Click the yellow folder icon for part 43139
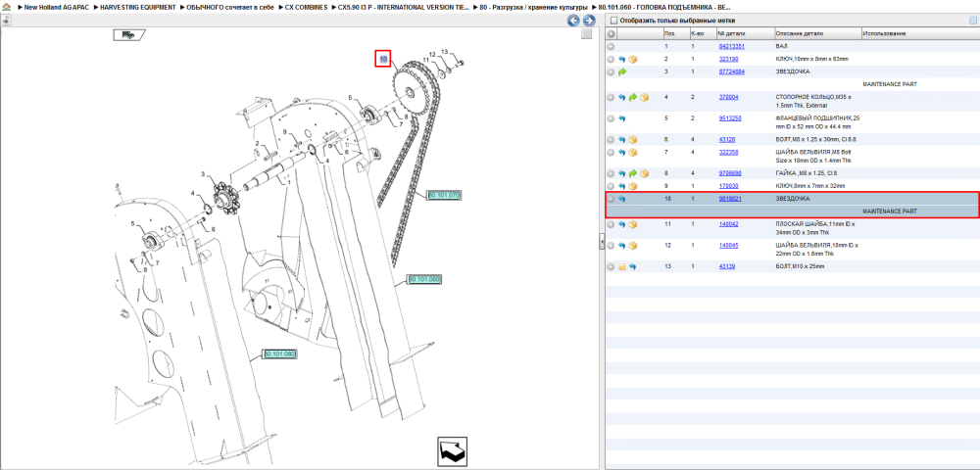This screenshot has height=470, width=980. click(622, 267)
